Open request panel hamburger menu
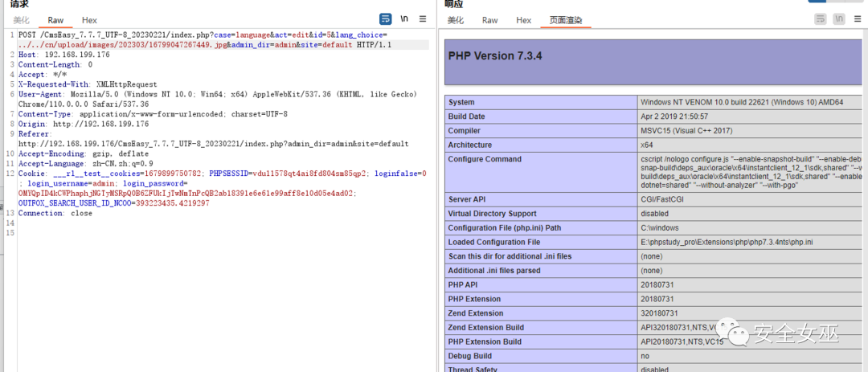This screenshot has width=868, height=372. point(423,18)
